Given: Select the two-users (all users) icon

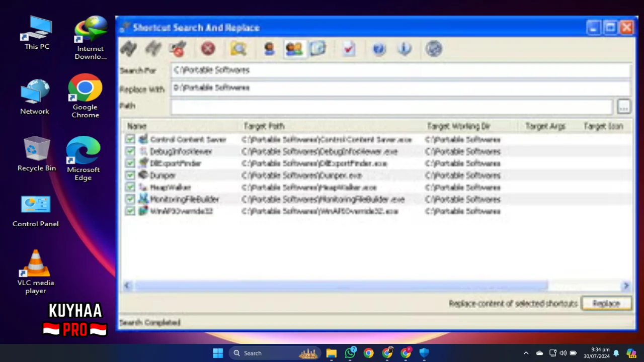Looking at the screenshot, I should point(294,49).
